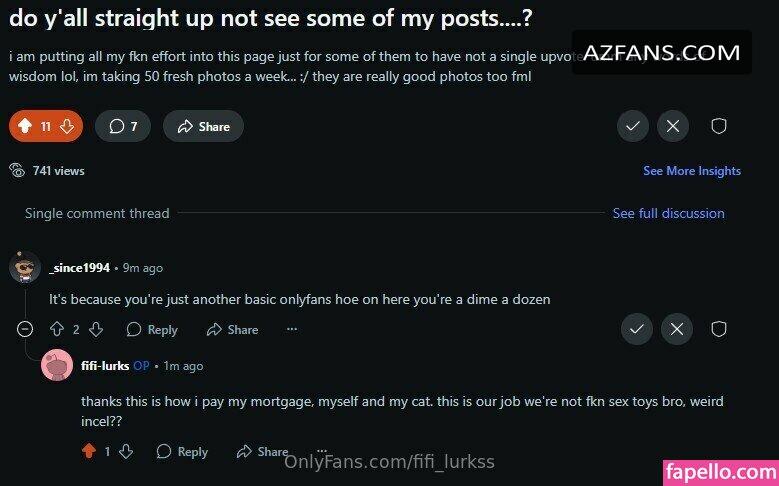Screen dimensions: 779x486
Task: Open the fifi-lurks user profile
Action: (x=105, y=366)
